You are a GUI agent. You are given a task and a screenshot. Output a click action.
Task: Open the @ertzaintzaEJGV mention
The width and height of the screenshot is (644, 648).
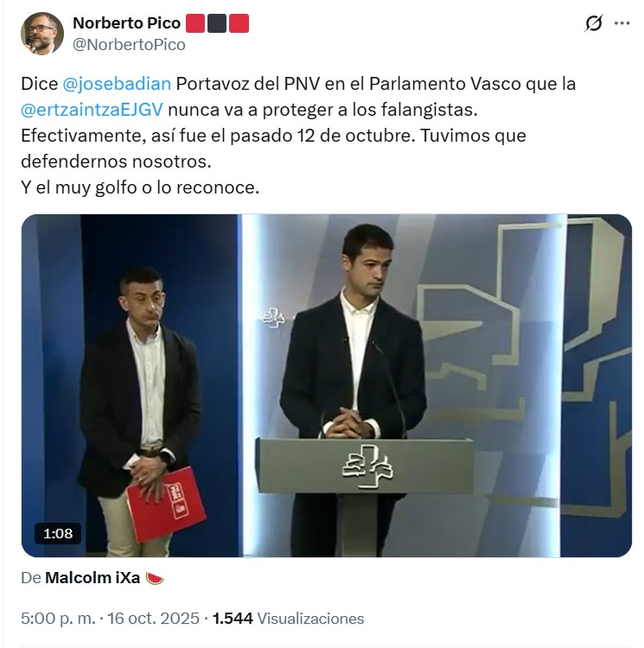pos(92,110)
